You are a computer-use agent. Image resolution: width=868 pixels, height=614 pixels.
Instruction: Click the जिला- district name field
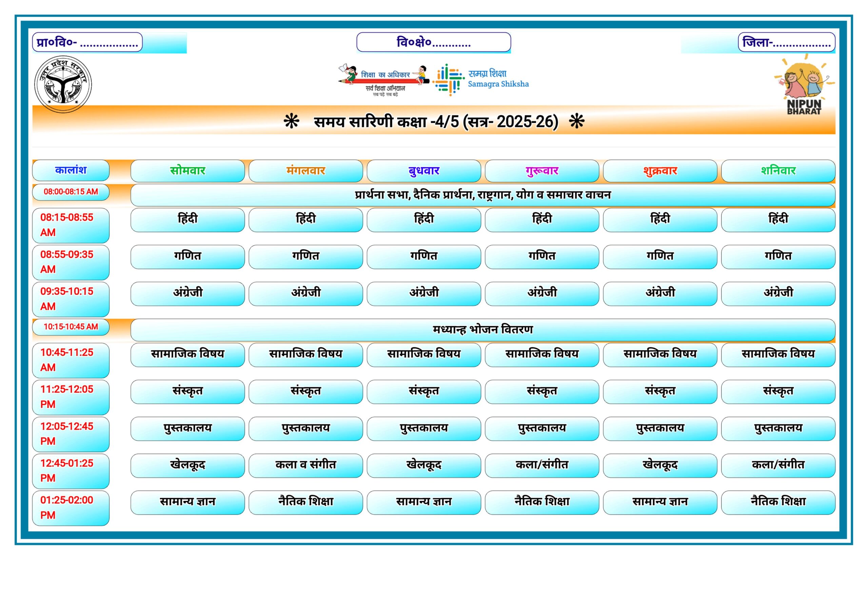(x=787, y=42)
